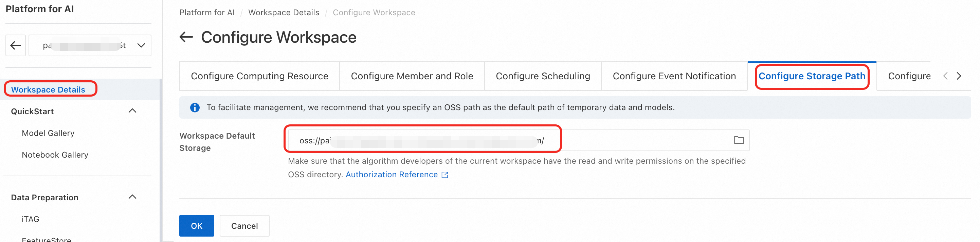This screenshot has width=980, height=242.
Task: Click the OK button
Action: click(196, 226)
